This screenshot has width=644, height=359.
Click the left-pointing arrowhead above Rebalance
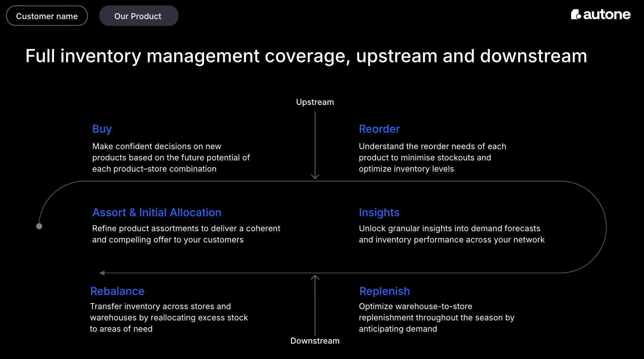coord(102,273)
